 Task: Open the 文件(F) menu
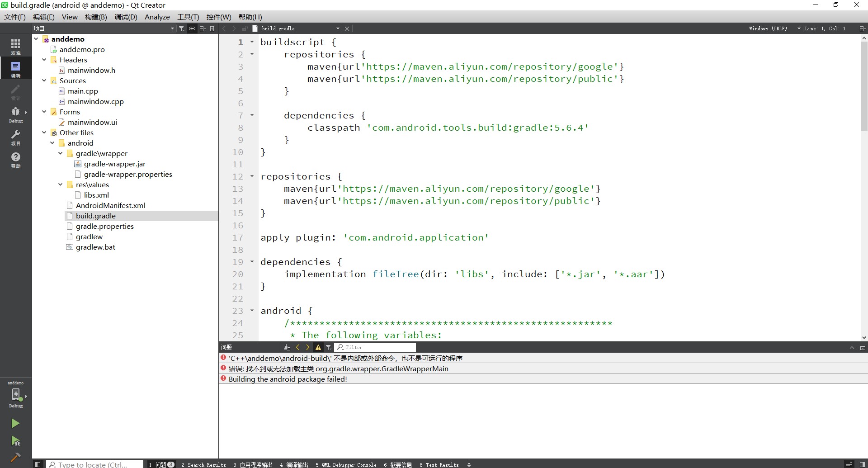click(x=15, y=17)
